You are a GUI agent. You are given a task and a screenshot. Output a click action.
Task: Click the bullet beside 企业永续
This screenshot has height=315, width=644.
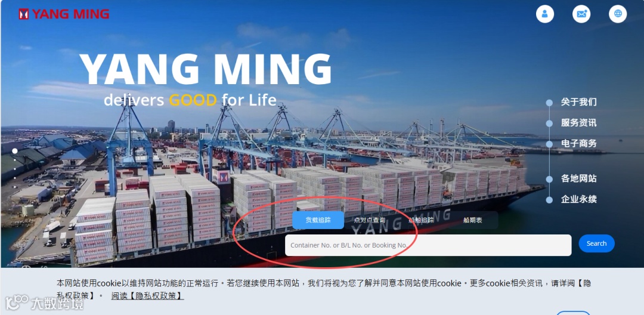(x=549, y=200)
